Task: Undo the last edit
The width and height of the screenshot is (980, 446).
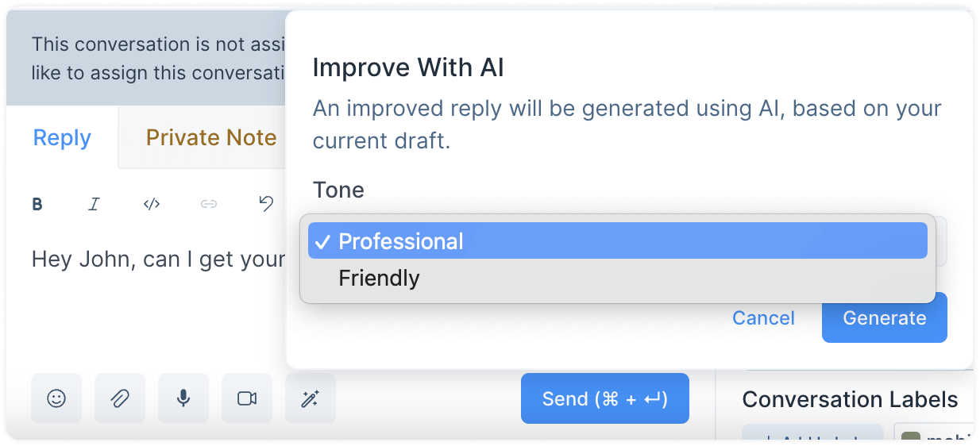Action: (266, 204)
